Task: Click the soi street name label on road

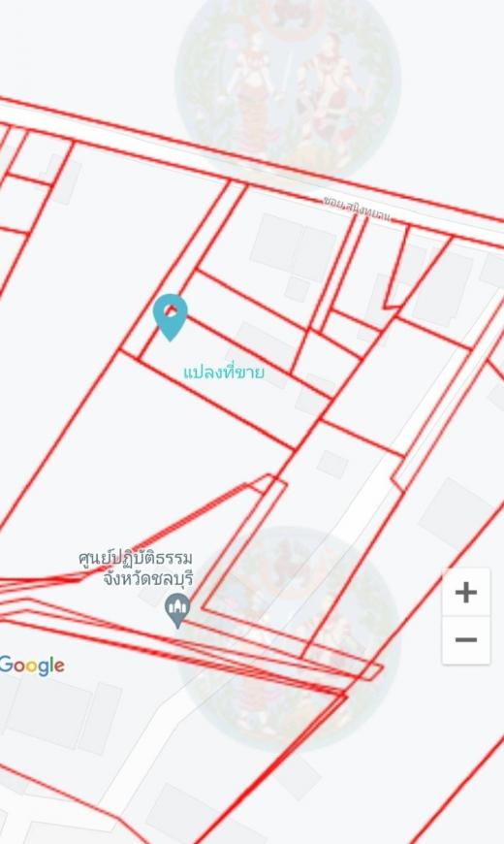Action: pyautogui.click(x=356, y=209)
